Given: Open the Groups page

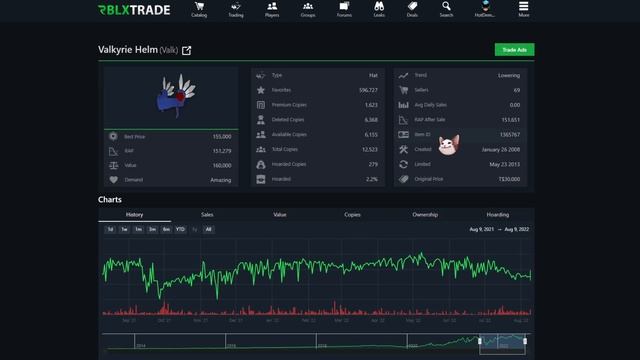Looking at the screenshot, I should (308, 9).
